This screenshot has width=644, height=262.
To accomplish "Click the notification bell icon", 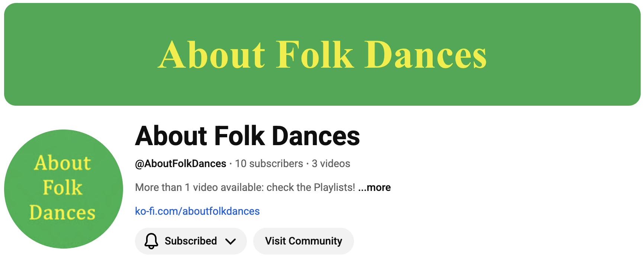I will tap(151, 241).
